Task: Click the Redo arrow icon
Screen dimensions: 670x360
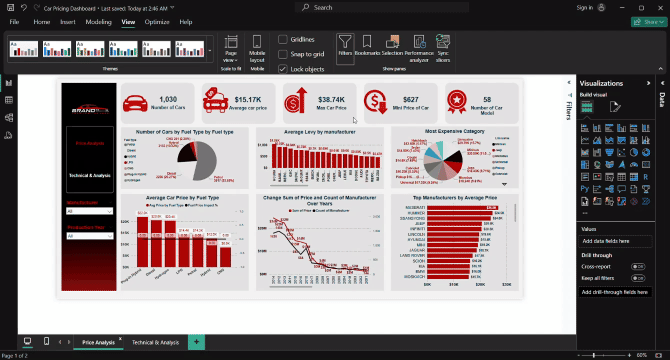Action: tap(37, 8)
